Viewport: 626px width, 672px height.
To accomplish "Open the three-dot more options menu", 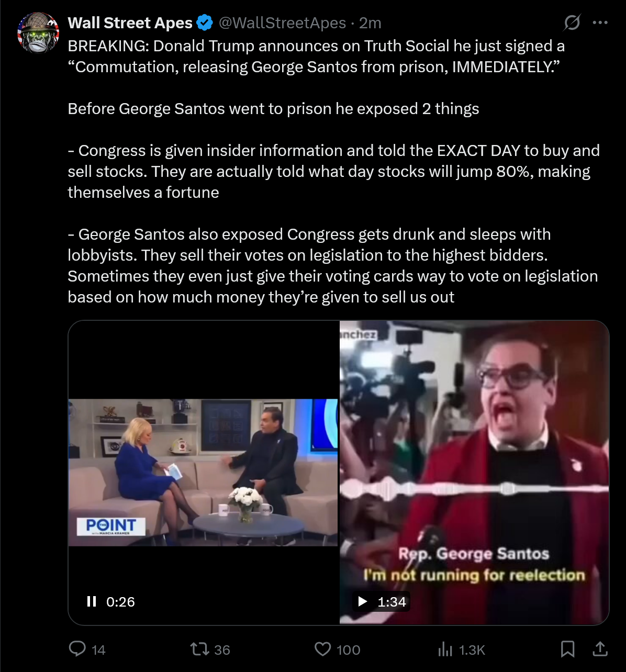I will click(600, 23).
